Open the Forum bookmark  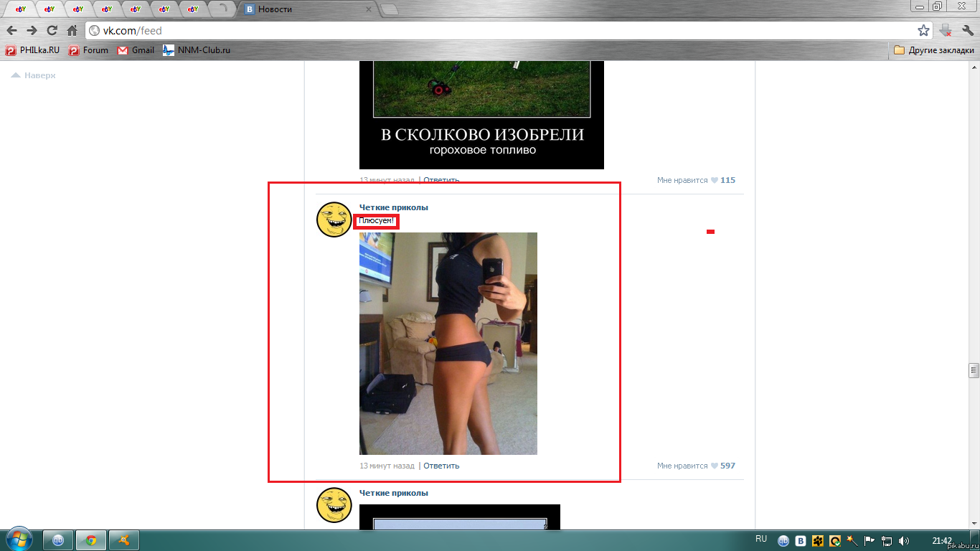[88, 50]
